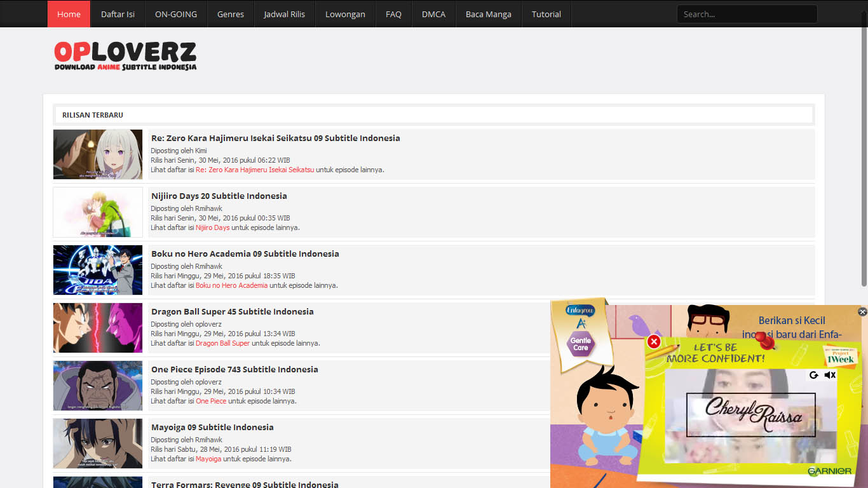Close the Enfagrow banner ad
Viewport: 868px width, 488px height.
tap(862, 311)
